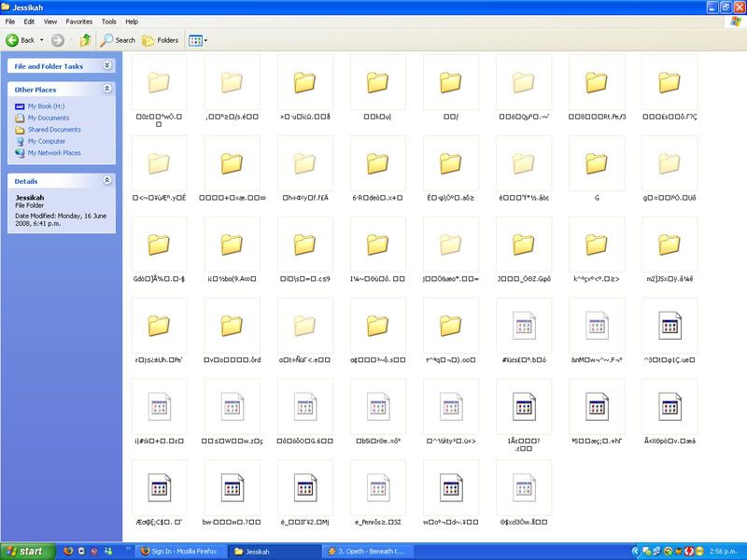The image size is (747, 560).
Task: Collapse the Other Places panel
Action: click(x=106, y=90)
